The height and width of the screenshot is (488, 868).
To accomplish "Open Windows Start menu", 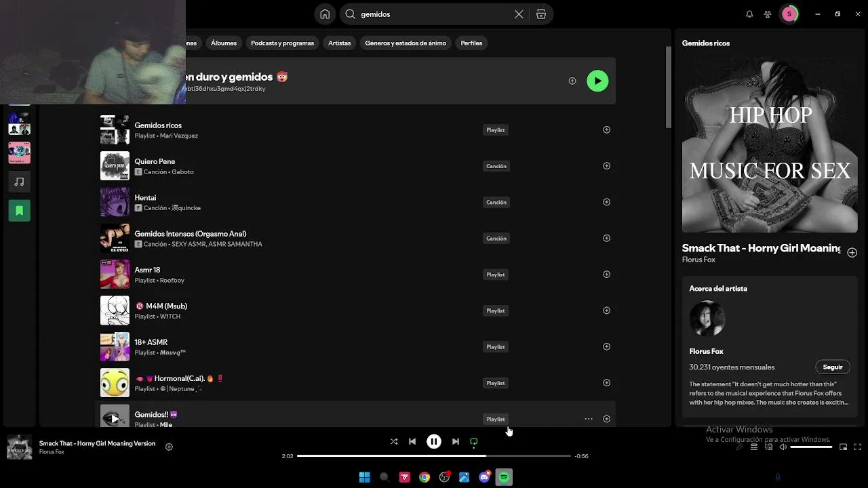I will (364, 477).
